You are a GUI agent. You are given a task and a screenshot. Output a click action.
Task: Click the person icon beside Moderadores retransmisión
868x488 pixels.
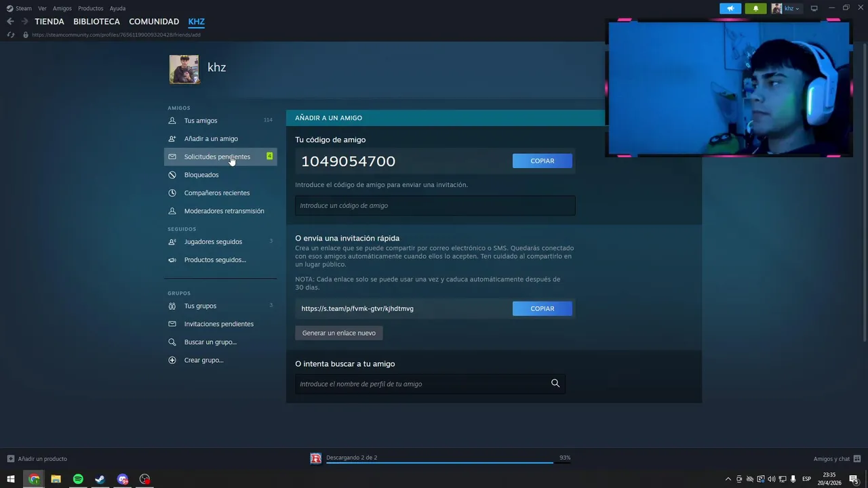click(x=172, y=211)
